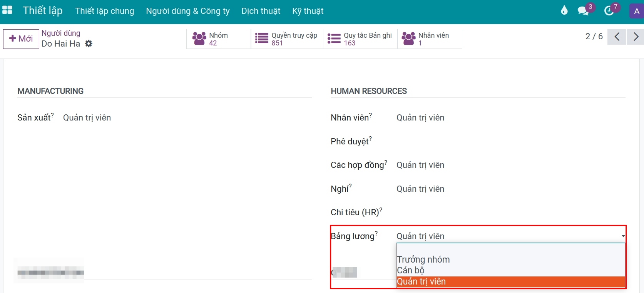Click gear actions icon beside Do Hai Ha
Viewport: 644px width, 293px height.
pos(89,44)
